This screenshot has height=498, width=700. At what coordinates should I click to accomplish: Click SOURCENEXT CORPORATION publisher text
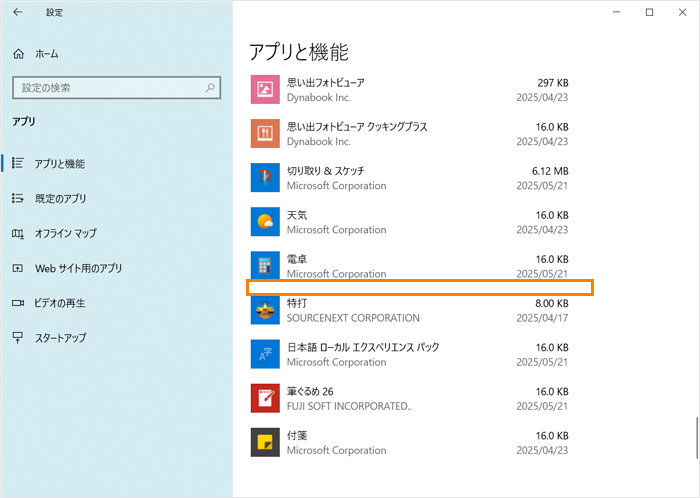pyautogui.click(x=353, y=318)
